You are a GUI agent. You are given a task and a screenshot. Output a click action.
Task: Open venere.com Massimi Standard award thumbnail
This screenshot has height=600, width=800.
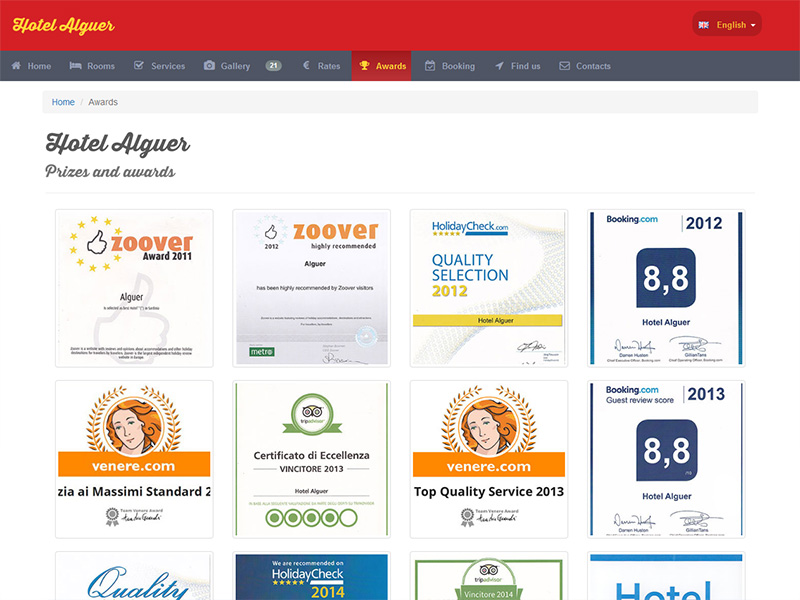coord(134,459)
